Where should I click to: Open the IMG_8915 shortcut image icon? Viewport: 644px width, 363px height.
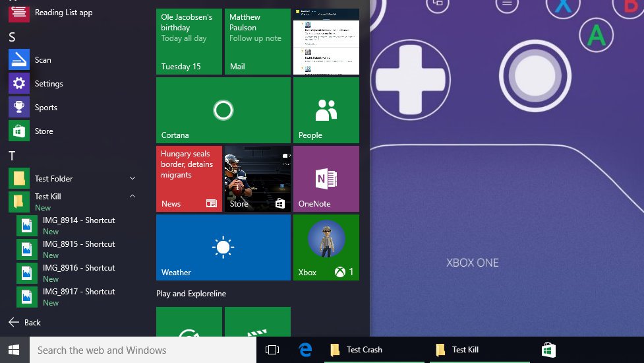[27, 249]
